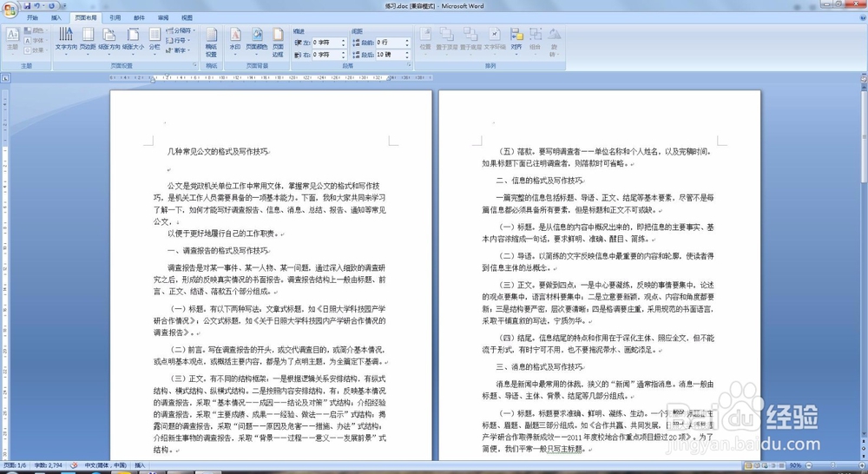Click the 字数: 2,794 word count

coord(49,465)
